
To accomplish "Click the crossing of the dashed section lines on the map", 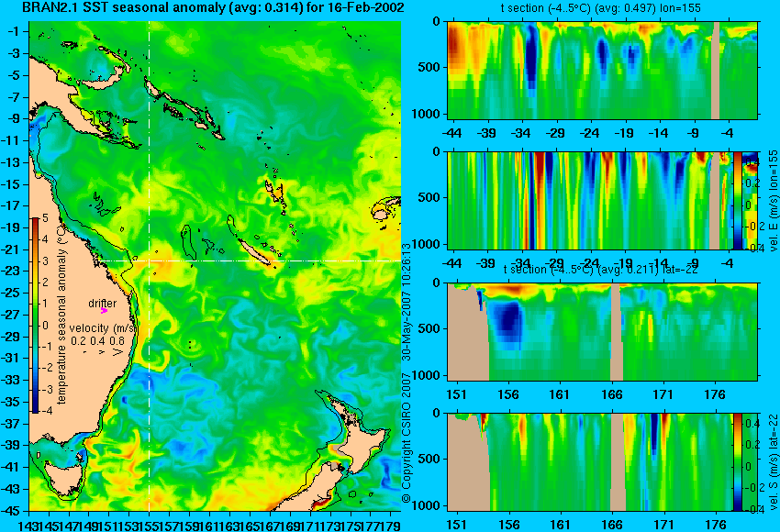I will coord(150,260).
